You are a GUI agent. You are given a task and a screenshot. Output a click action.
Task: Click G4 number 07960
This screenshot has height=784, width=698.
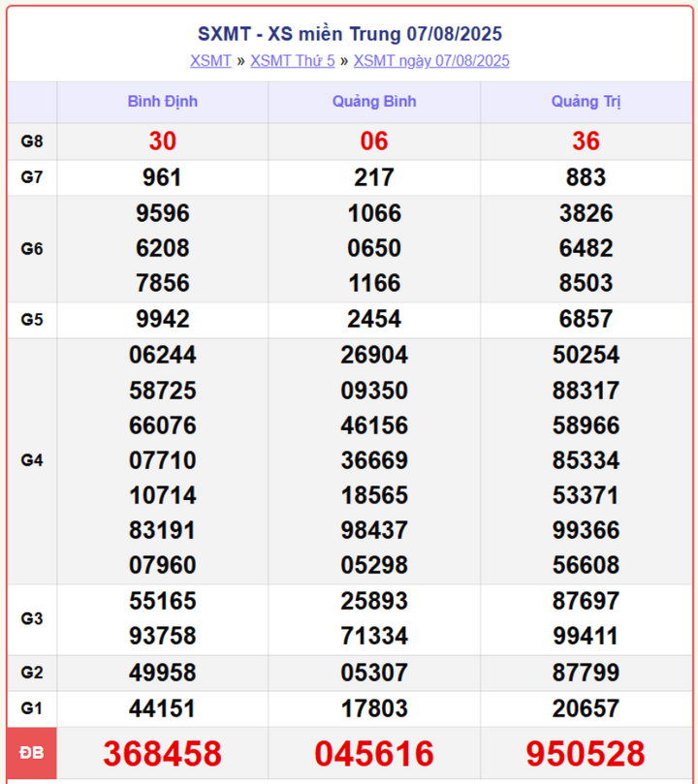pos(163,566)
